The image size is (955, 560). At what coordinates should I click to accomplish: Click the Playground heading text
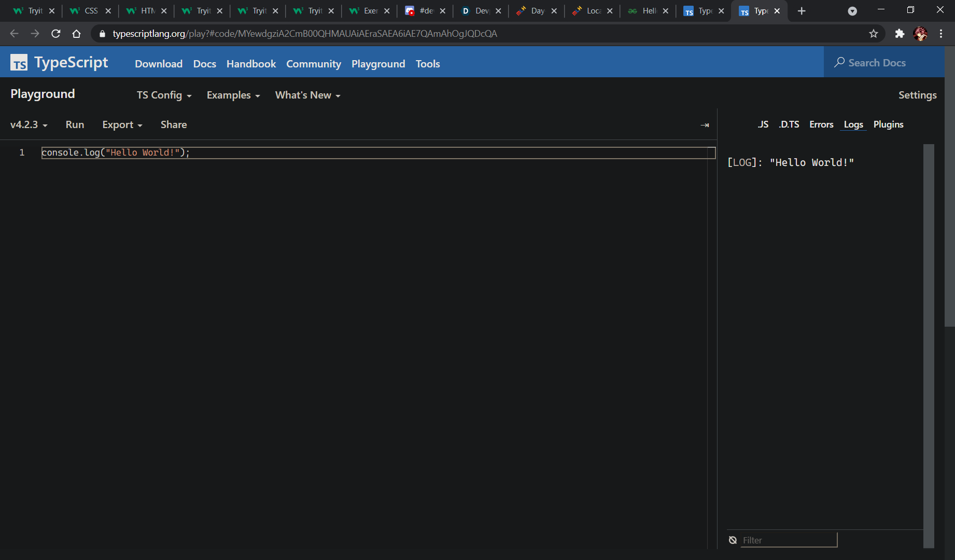tap(43, 94)
